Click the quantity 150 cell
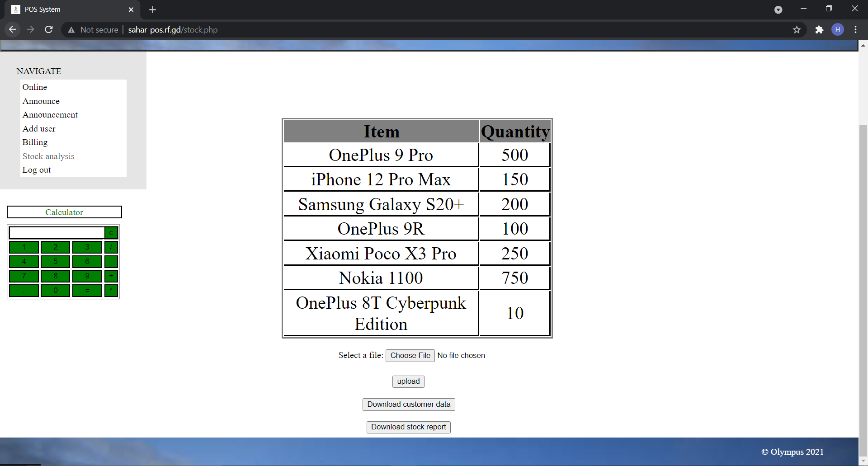The width and height of the screenshot is (868, 466). [515, 179]
